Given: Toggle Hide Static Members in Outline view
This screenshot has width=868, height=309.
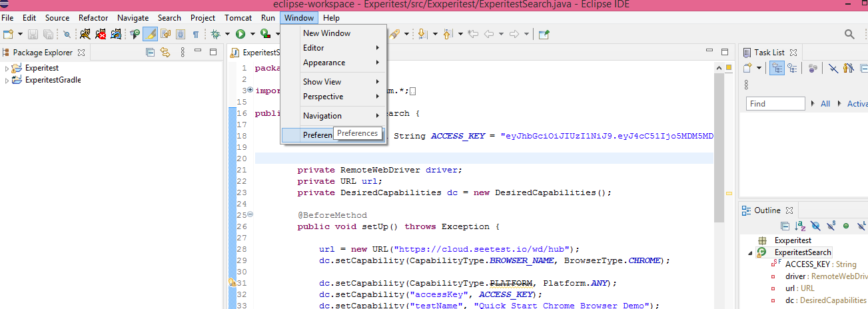Looking at the screenshot, I should [831, 226].
